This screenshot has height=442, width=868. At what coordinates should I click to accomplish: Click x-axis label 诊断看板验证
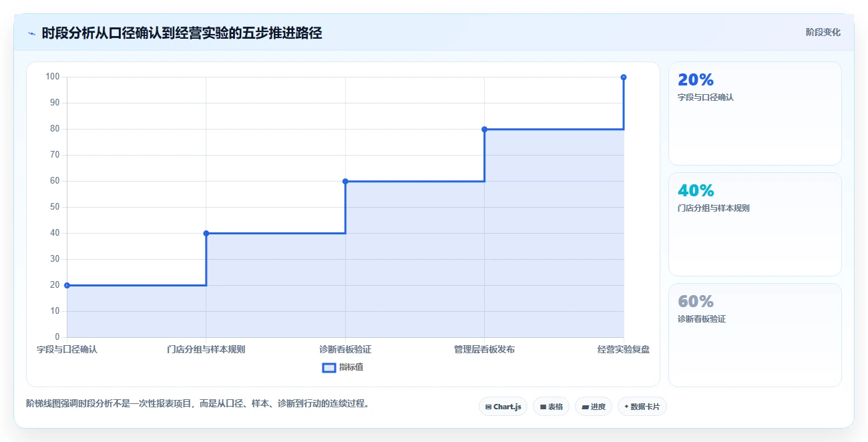345,349
